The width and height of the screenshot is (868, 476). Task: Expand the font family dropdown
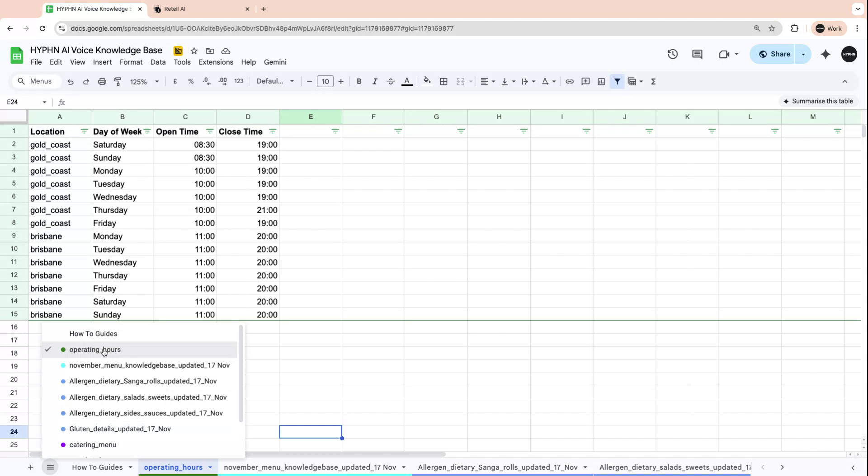pos(274,81)
